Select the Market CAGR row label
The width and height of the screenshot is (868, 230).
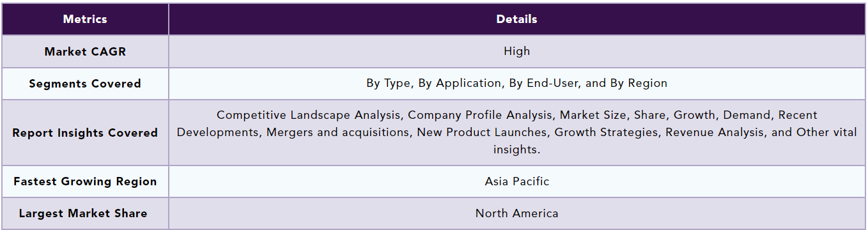(x=85, y=52)
